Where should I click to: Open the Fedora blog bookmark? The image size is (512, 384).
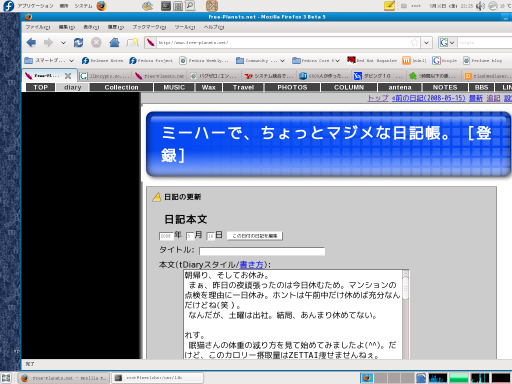482,60
